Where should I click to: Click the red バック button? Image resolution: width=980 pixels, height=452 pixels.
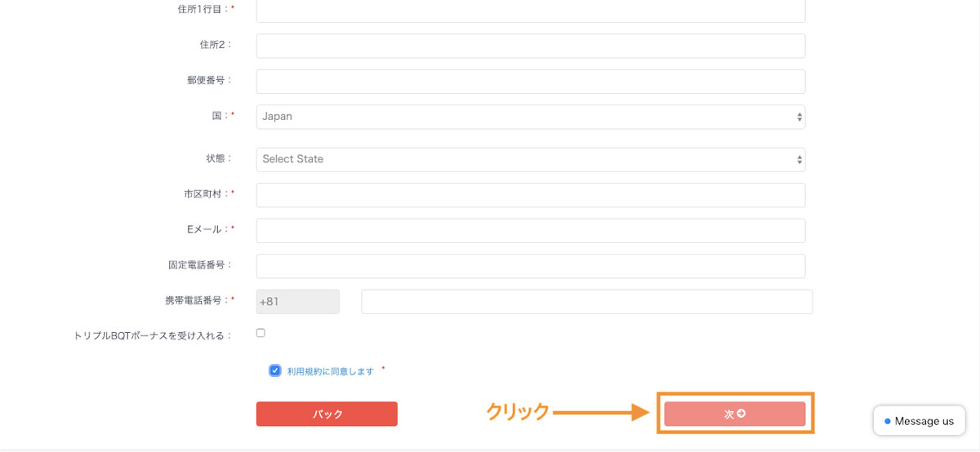click(x=327, y=414)
